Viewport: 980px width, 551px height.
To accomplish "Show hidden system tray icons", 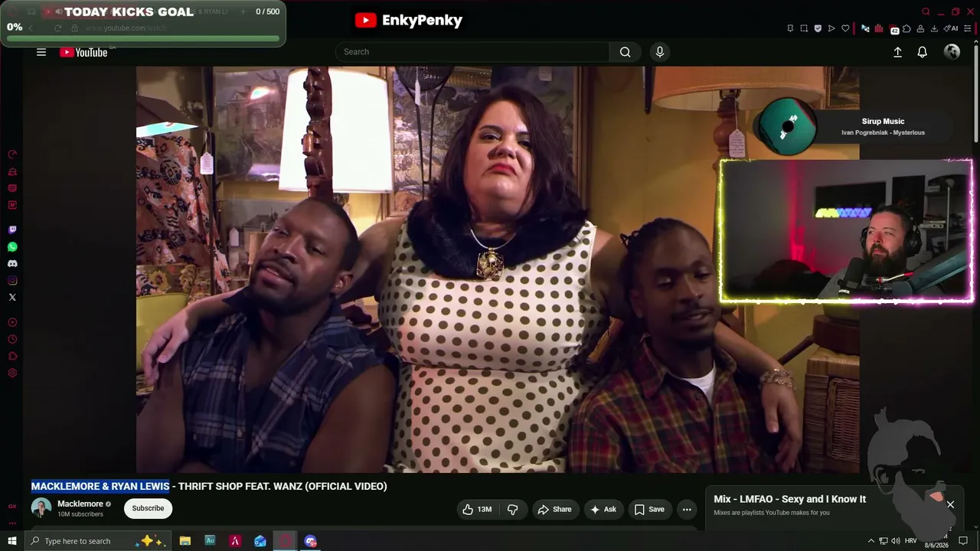I will point(871,541).
